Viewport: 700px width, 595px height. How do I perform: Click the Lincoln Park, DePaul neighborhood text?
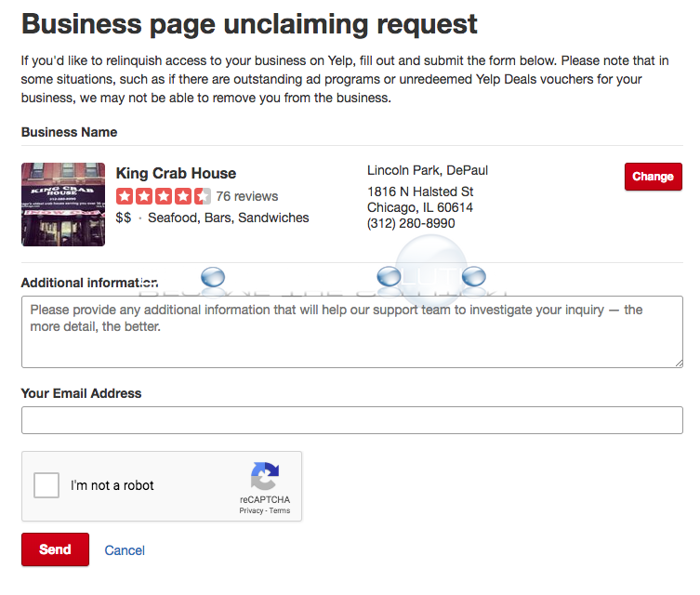(428, 170)
